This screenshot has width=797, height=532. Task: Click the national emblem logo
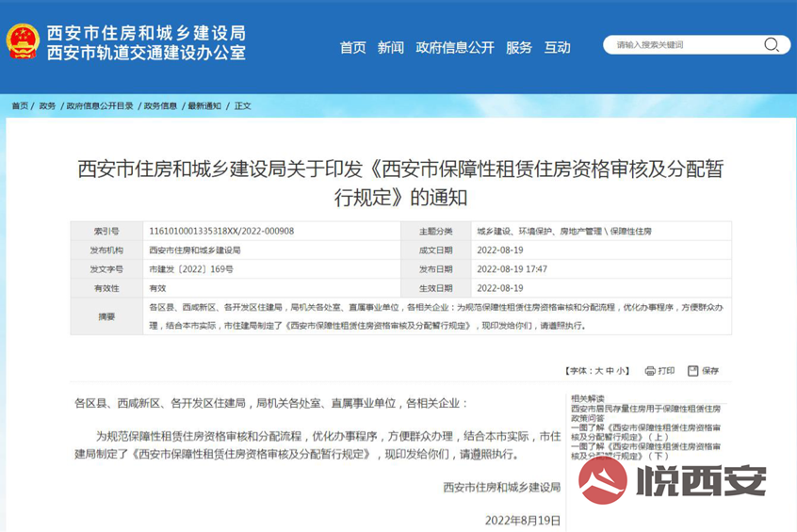pos(23,42)
